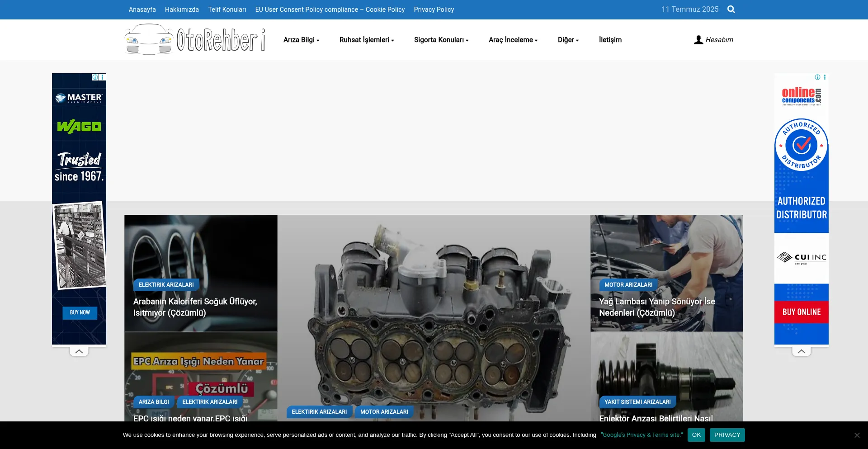
Task: Open Telif Konuları link
Action: coord(227,9)
